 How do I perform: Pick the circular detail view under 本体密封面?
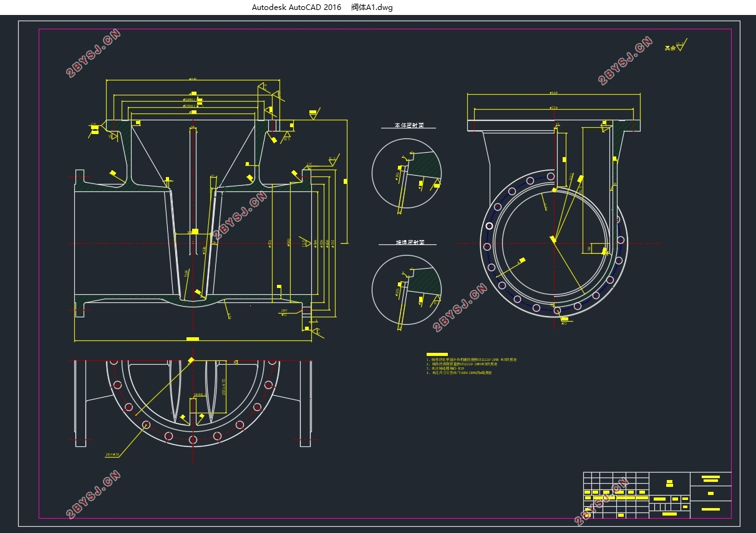click(x=407, y=173)
